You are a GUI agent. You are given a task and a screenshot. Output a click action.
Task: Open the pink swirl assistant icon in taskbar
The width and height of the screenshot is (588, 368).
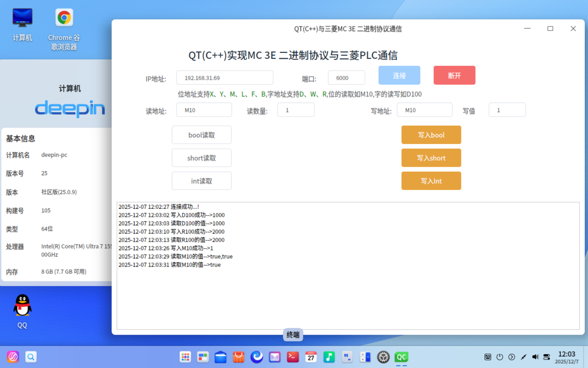(x=13, y=357)
